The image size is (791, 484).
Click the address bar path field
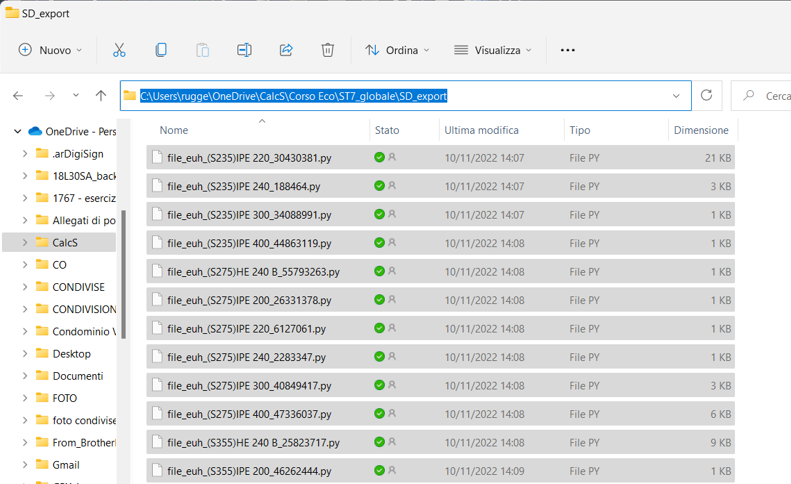coord(406,95)
